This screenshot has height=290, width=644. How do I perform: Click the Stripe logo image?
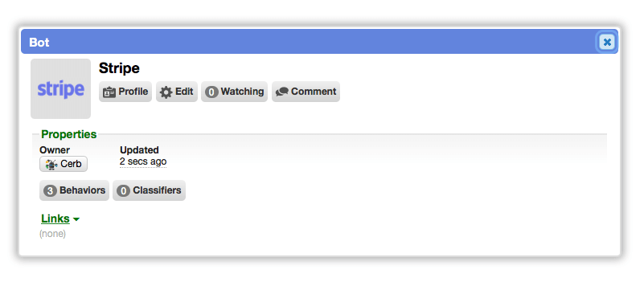(61, 88)
